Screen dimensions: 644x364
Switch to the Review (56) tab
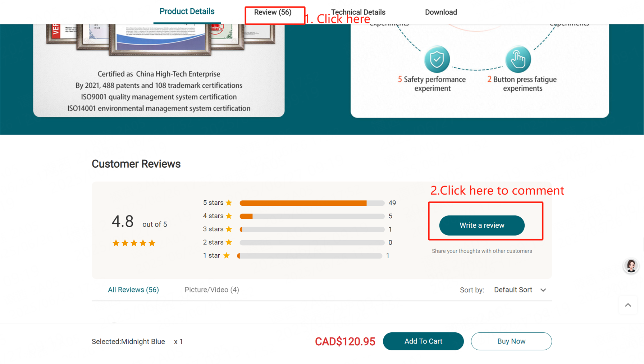273,12
